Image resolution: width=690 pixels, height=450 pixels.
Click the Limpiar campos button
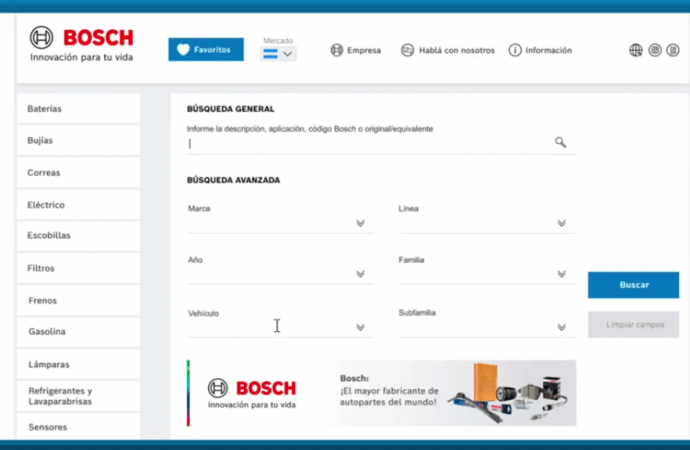click(633, 324)
